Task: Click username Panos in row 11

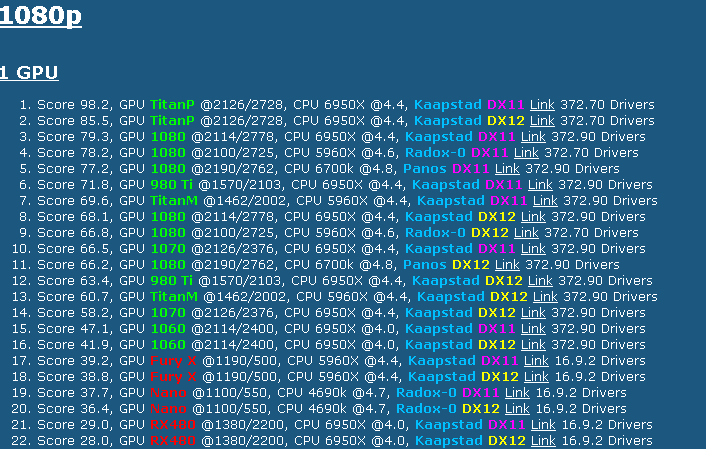Action: click(x=425, y=265)
